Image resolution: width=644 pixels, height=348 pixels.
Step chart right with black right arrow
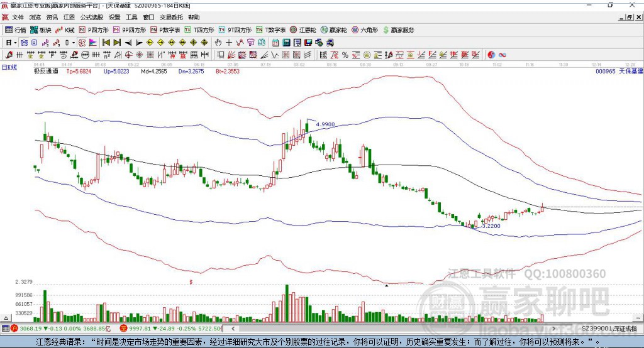coord(139,43)
